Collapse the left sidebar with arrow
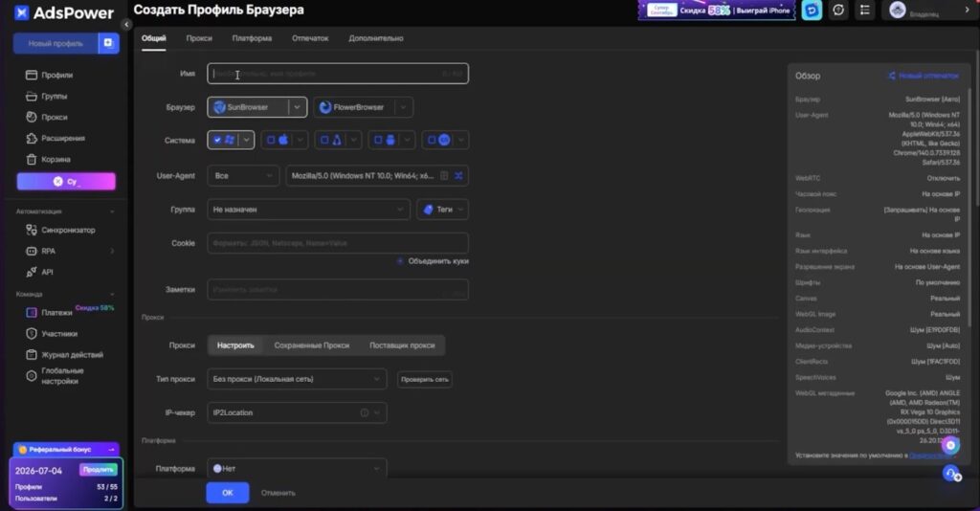The image size is (980, 511). pyautogui.click(x=127, y=23)
